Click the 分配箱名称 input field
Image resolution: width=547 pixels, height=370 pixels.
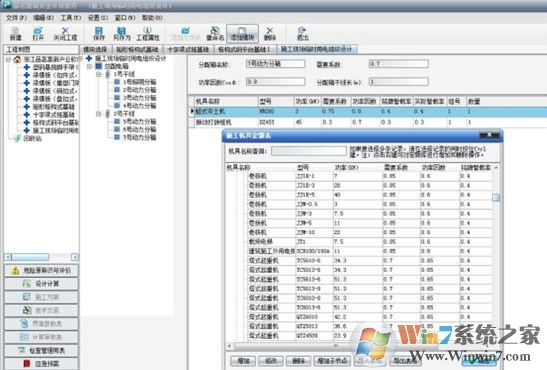coord(276,64)
